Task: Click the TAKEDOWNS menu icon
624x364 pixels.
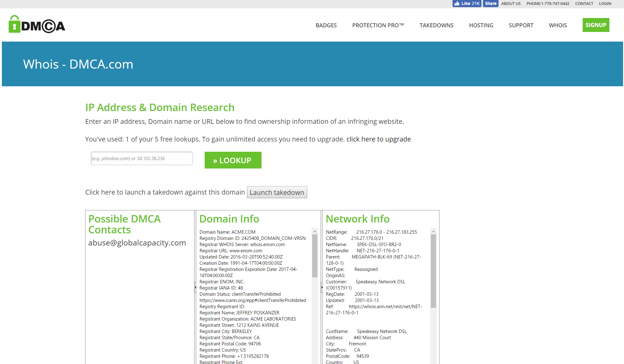Action: click(x=436, y=25)
